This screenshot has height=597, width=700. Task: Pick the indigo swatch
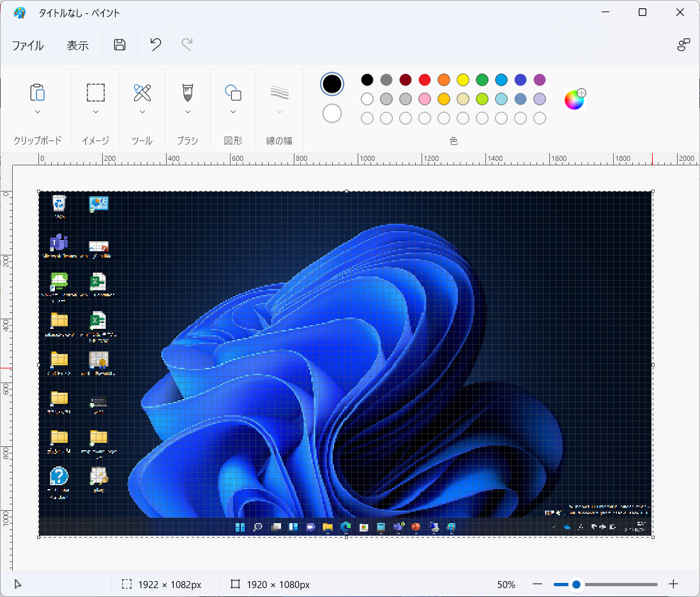(x=521, y=80)
